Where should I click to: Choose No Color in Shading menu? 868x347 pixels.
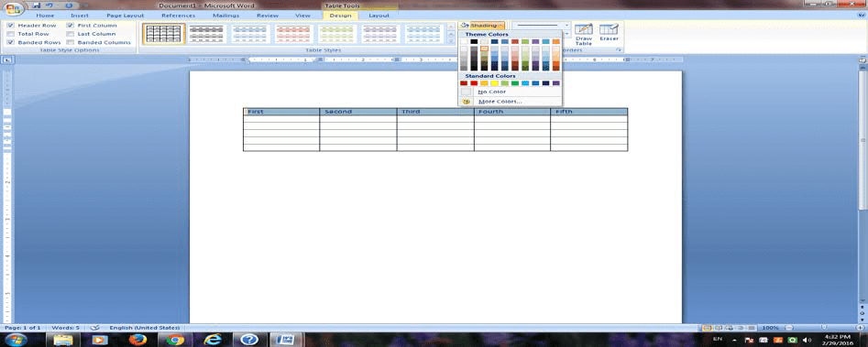coord(510,92)
